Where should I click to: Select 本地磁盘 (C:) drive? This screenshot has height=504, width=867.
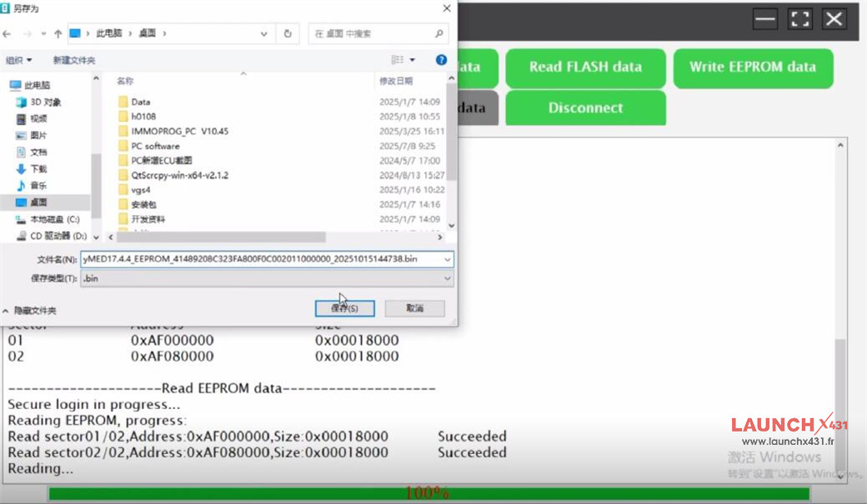coord(46,219)
